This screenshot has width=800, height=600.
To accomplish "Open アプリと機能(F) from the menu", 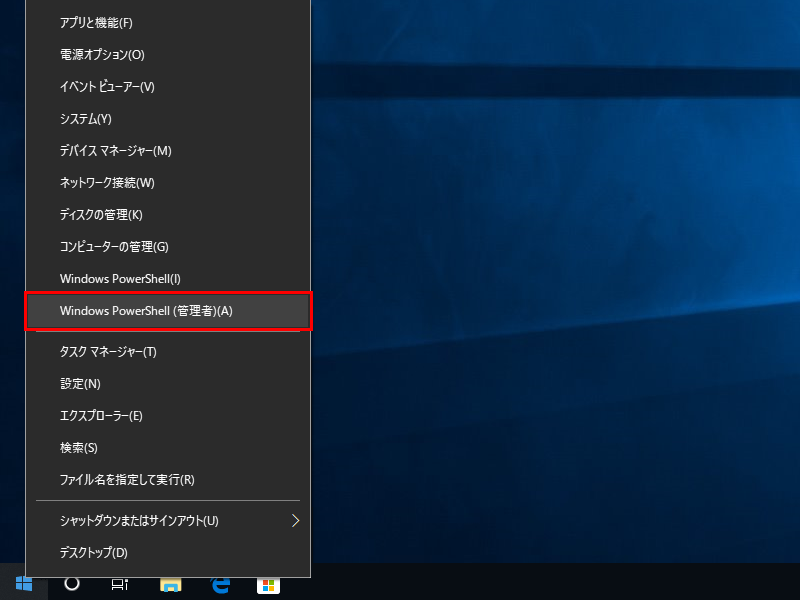I will pos(168,23).
